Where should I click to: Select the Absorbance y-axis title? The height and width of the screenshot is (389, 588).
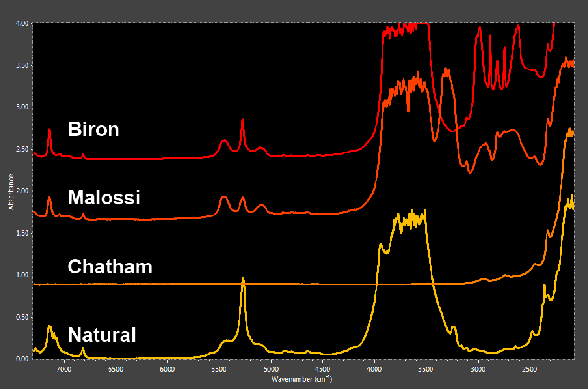pyautogui.click(x=10, y=192)
